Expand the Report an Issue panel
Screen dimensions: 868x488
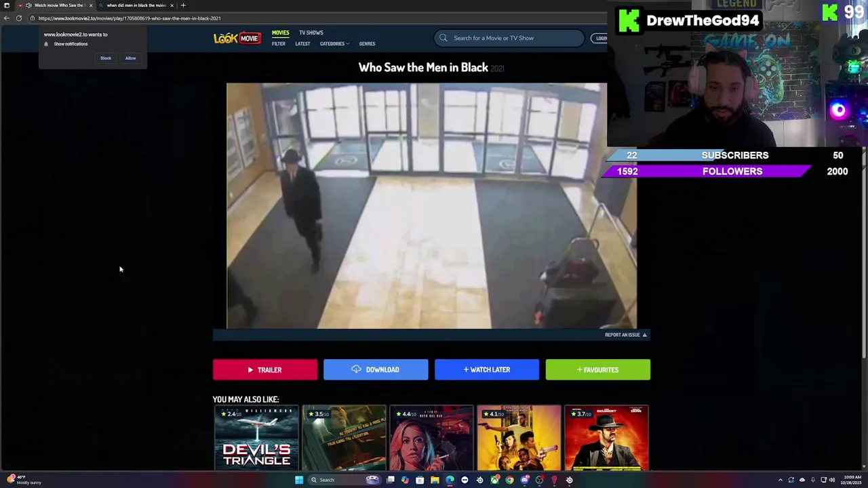[x=625, y=335]
